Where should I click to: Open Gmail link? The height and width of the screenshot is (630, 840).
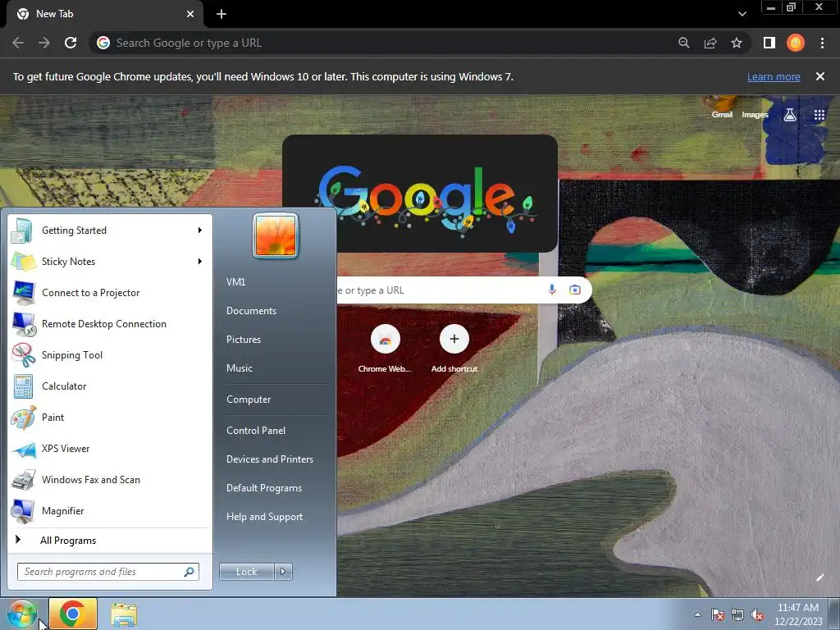coord(722,115)
